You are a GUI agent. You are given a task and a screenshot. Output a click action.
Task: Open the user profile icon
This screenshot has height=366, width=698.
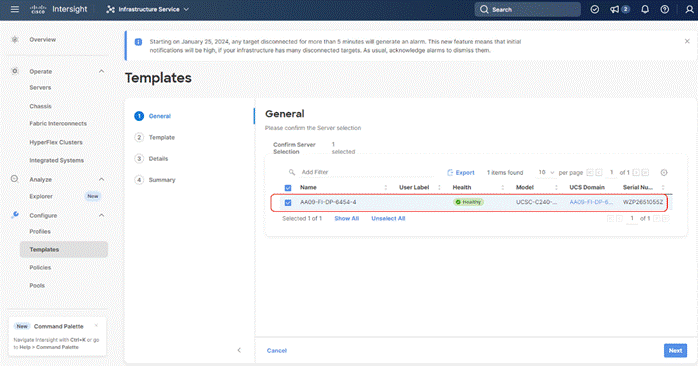point(689,9)
